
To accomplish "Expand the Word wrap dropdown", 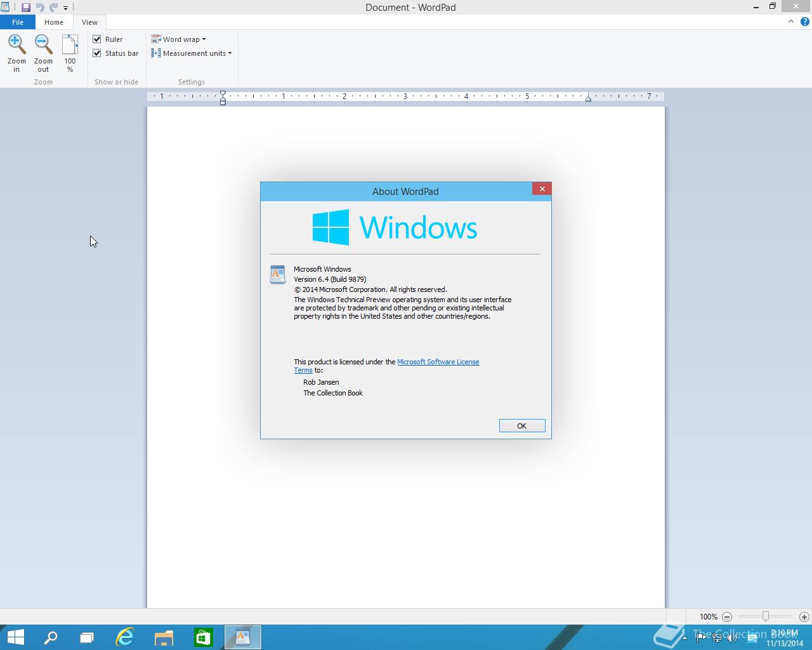I will pyautogui.click(x=178, y=39).
